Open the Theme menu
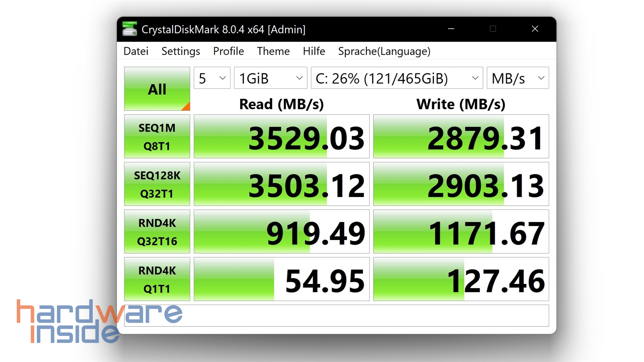Screen dimensions: 644x362 coord(273,51)
